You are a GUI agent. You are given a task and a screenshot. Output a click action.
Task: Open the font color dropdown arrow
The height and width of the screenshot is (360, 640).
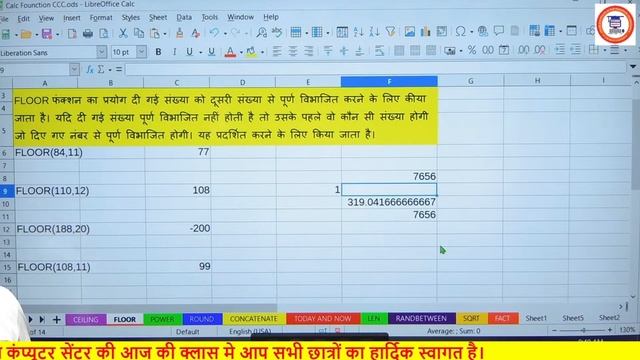pyautogui.click(x=241, y=52)
